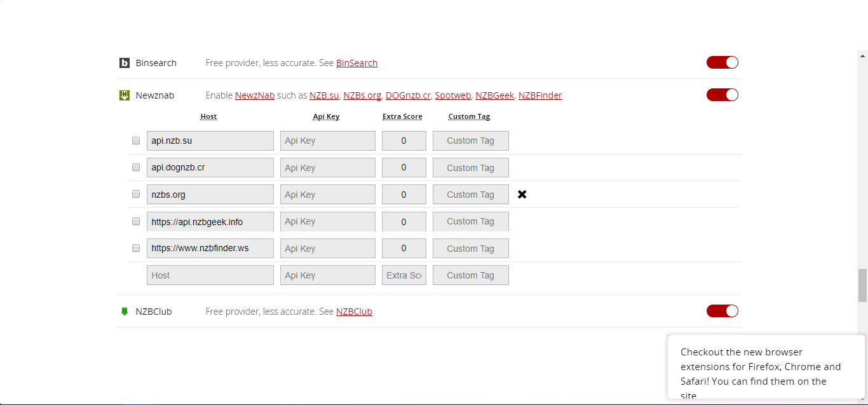Enable the www.nzbfinder.ws row checkbox

coord(136,248)
